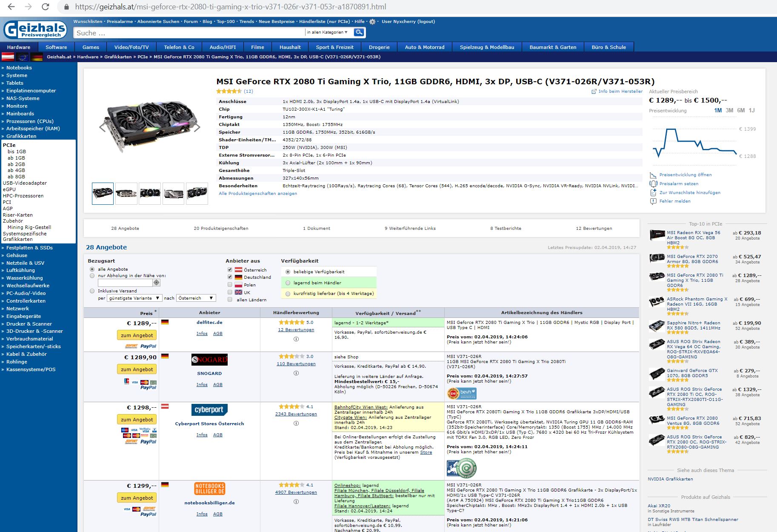Click the SNOGARD shop logo

click(x=209, y=360)
